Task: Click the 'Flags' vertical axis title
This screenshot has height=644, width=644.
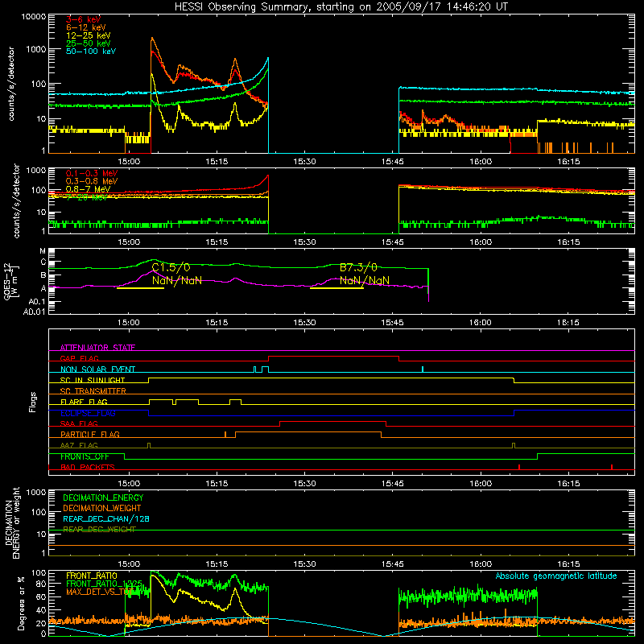Action: 33,402
